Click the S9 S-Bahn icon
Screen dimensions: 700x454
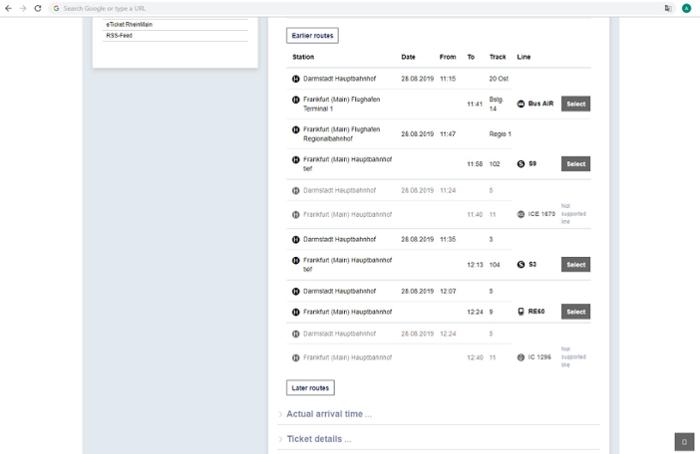[x=521, y=164]
